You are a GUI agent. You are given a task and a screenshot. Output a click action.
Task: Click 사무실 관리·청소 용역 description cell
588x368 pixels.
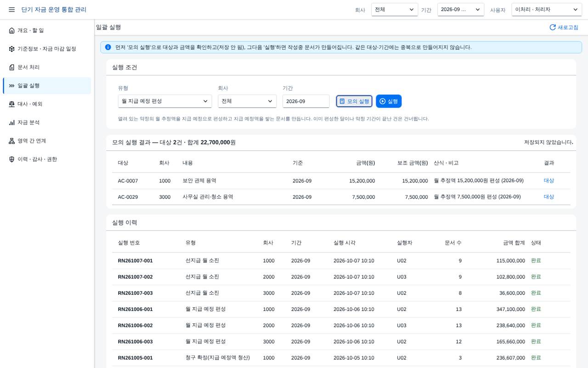point(208,197)
